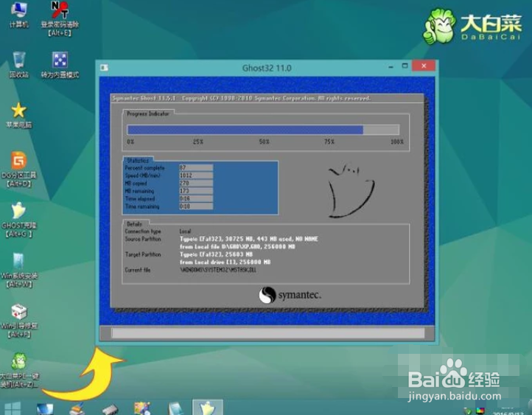Image resolution: width=532 pixels, height=415 pixels.
Task: Click the Current file path text
Action: coord(218,270)
